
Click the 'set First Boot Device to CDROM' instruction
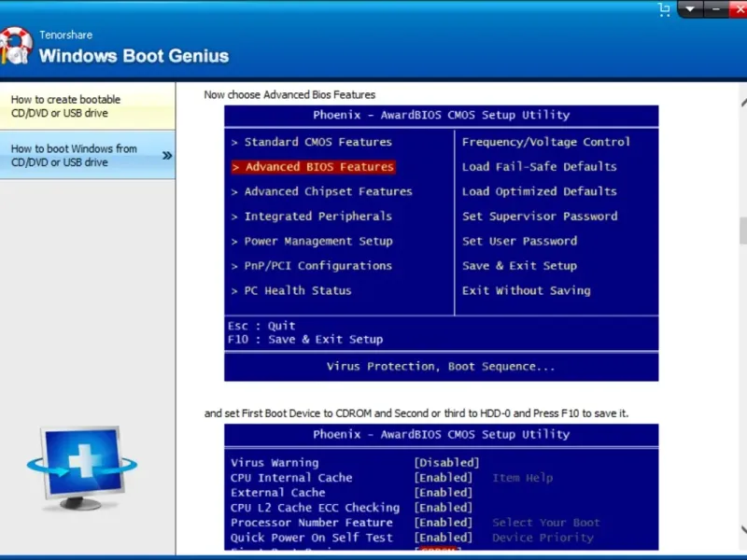[416, 413]
